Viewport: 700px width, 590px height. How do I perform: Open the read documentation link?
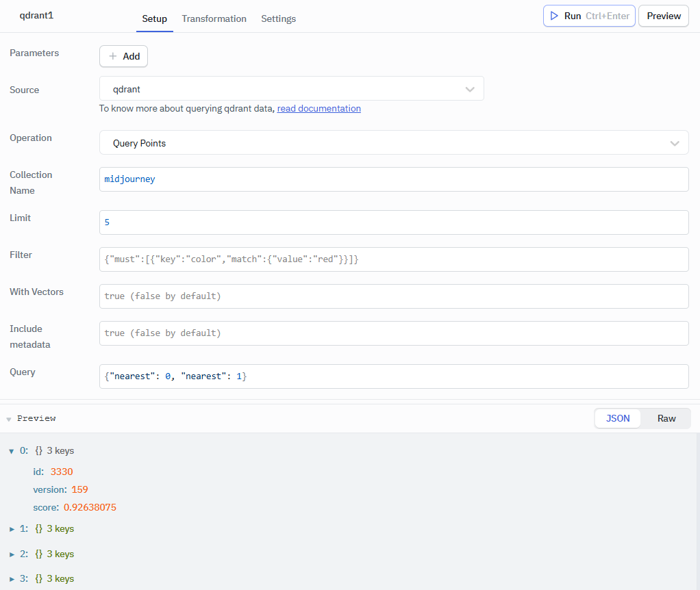pos(318,108)
